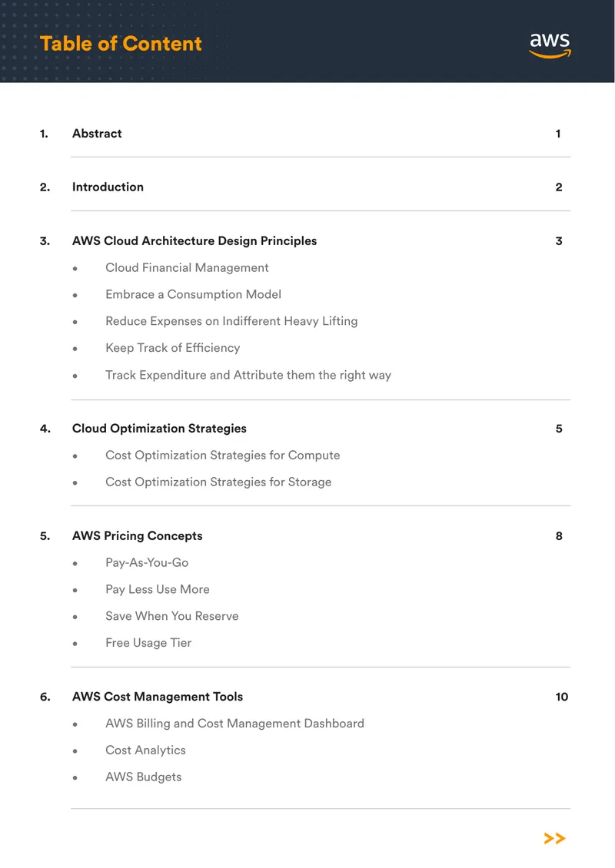Viewport: 615px width, 868px height.
Task: Select Cost Optimization Strategies for Storage
Action: point(218,482)
